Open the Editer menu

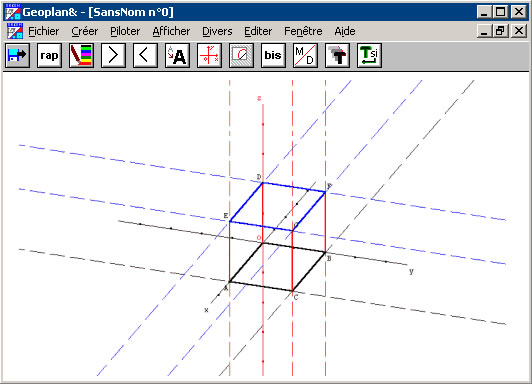pyautogui.click(x=258, y=31)
